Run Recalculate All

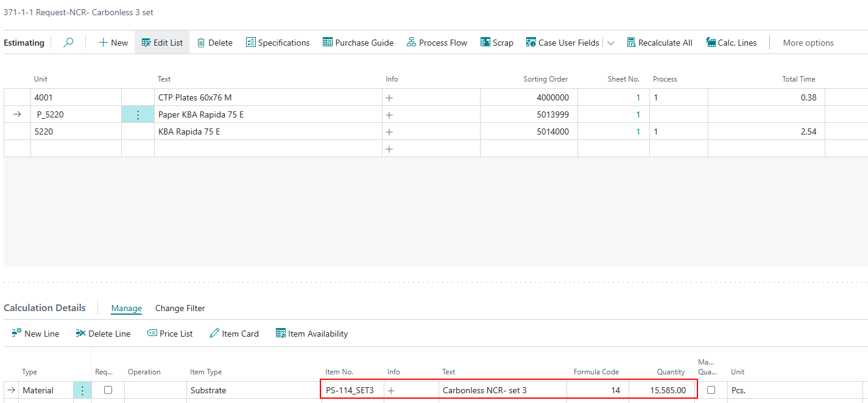660,43
